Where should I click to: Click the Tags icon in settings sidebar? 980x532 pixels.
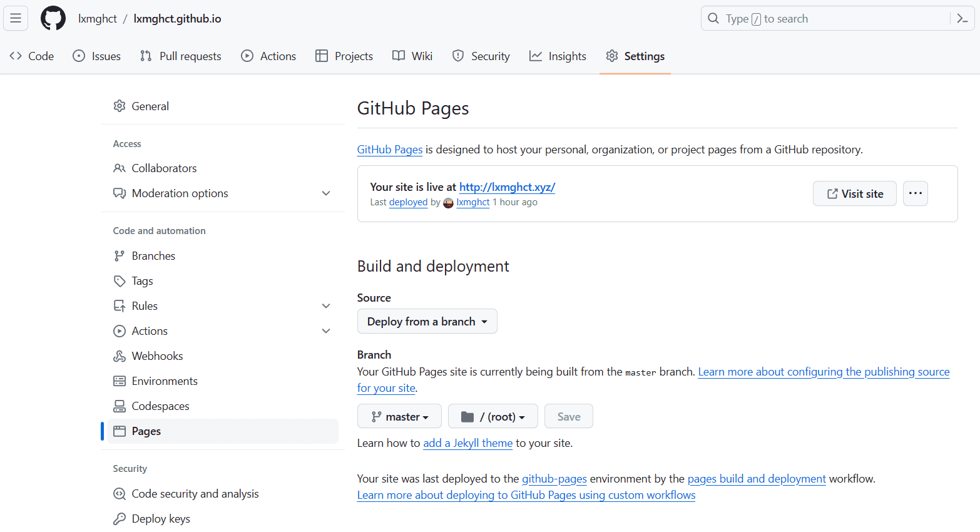pos(119,280)
